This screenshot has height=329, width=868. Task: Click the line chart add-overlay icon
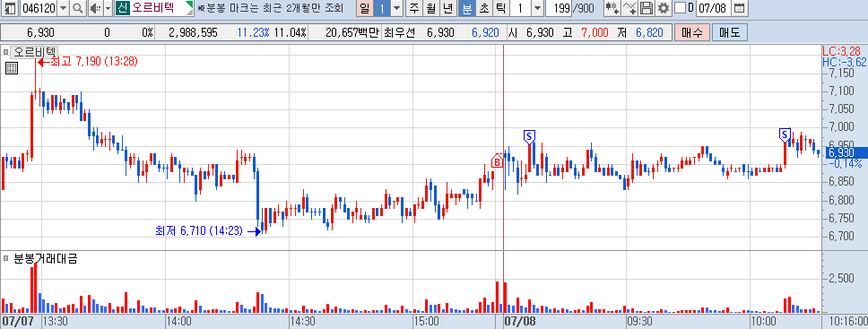(629, 8)
